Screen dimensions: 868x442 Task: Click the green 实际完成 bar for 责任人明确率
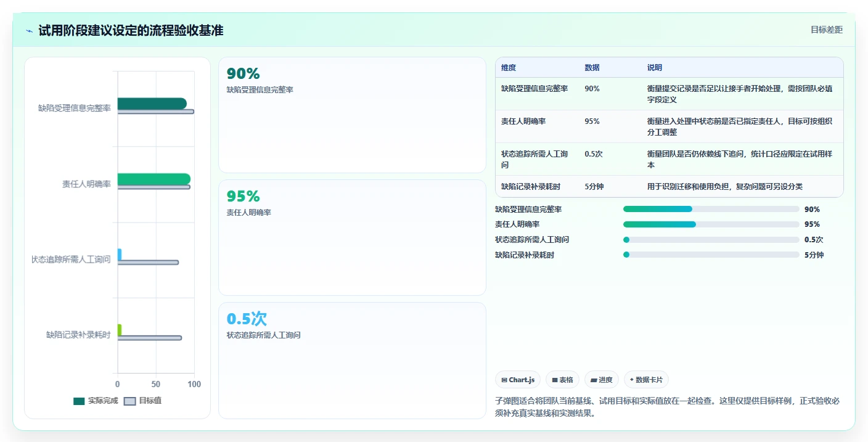point(154,179)
